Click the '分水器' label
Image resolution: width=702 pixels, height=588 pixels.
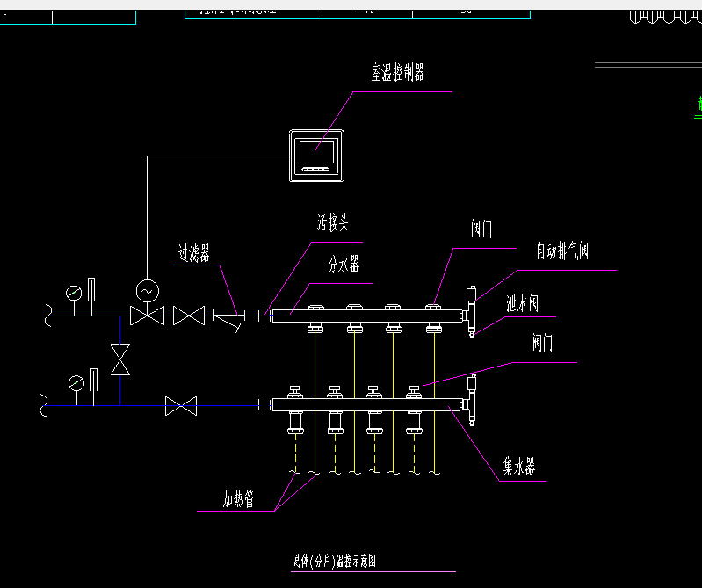tap(344, 265)
